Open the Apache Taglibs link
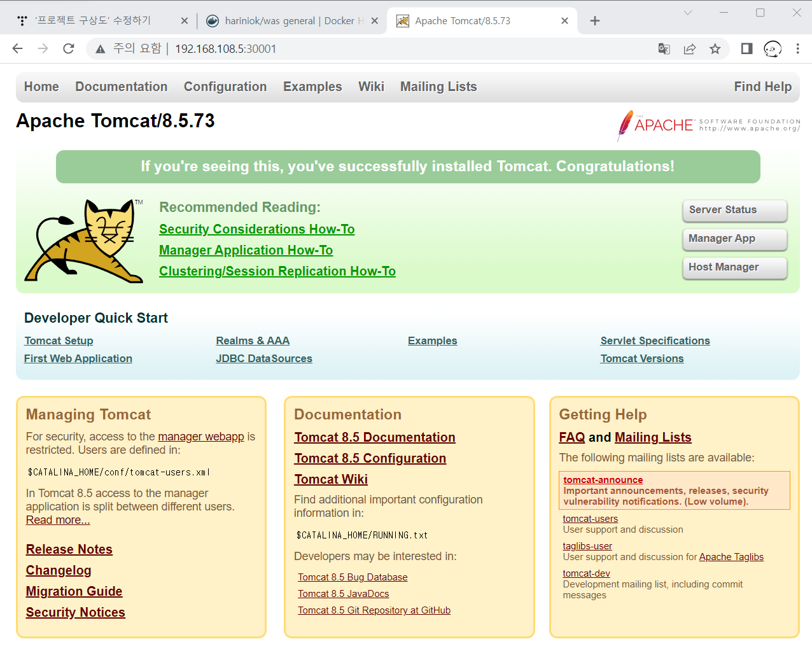Viewport: 812px width, 653px height. click(731, 557)
